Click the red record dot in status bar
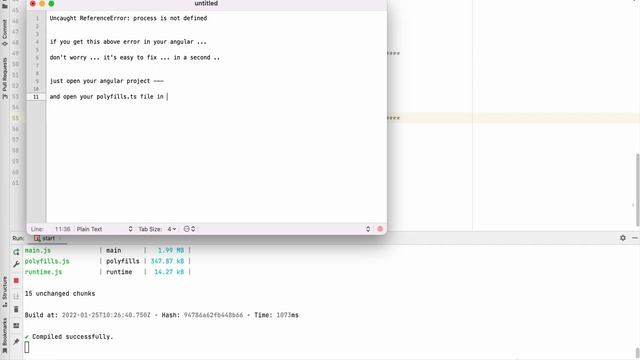This screenshot has width=640, height=360. (x=380, y=229)
